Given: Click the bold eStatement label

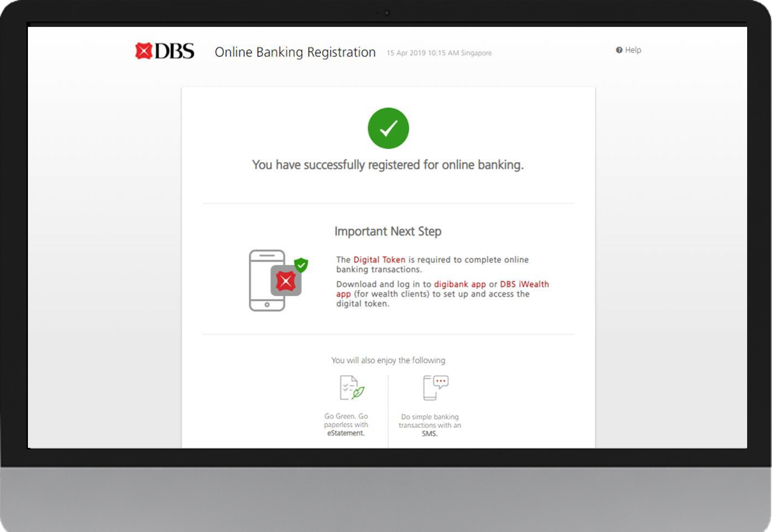Looking at the screenshot, I should 346,433.
